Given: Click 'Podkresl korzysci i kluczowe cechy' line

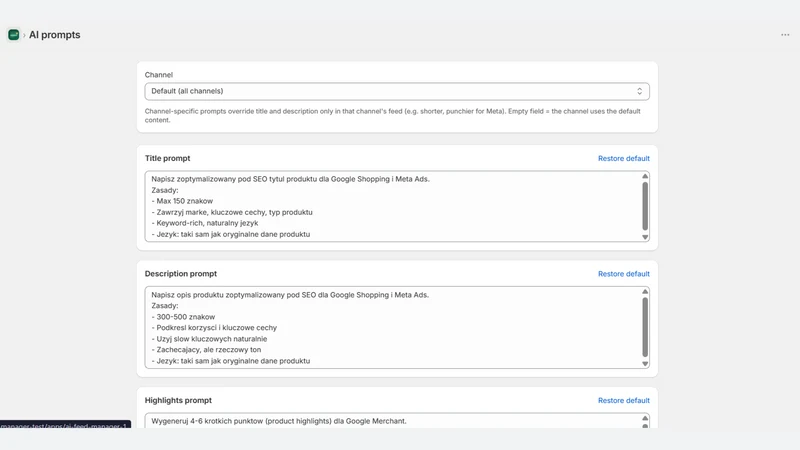Looking at the screenshot, I should coord(214,328).
